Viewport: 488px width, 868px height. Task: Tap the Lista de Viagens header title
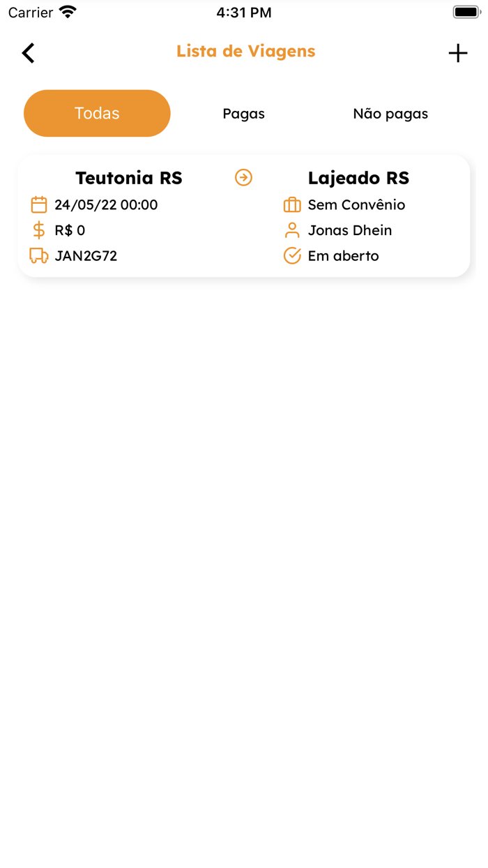point(245,51)
